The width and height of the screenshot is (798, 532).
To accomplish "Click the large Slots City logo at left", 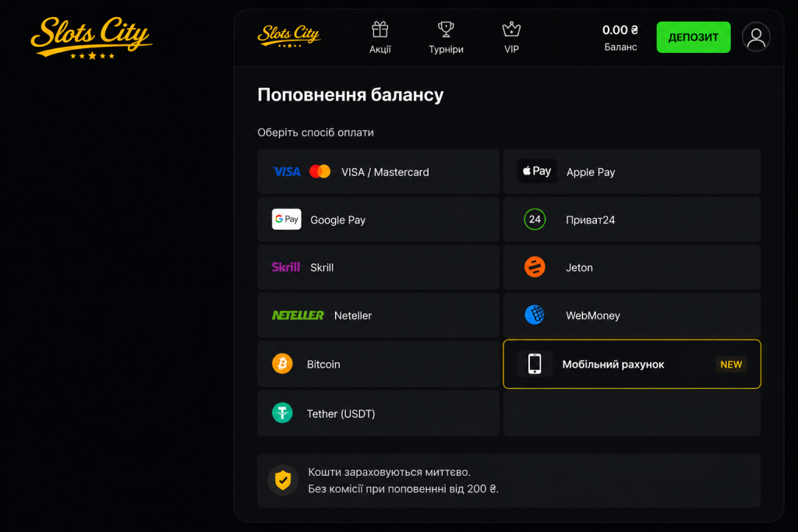I will click(92, 38).
